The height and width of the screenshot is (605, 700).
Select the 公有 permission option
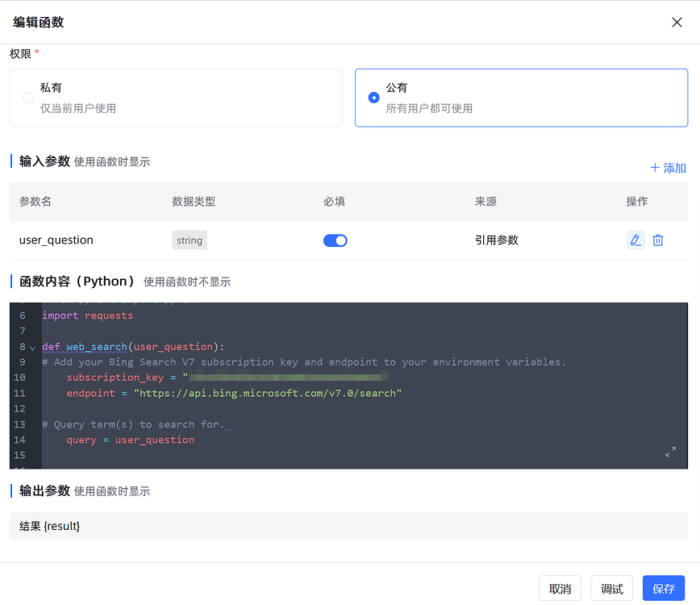point(521,98)
